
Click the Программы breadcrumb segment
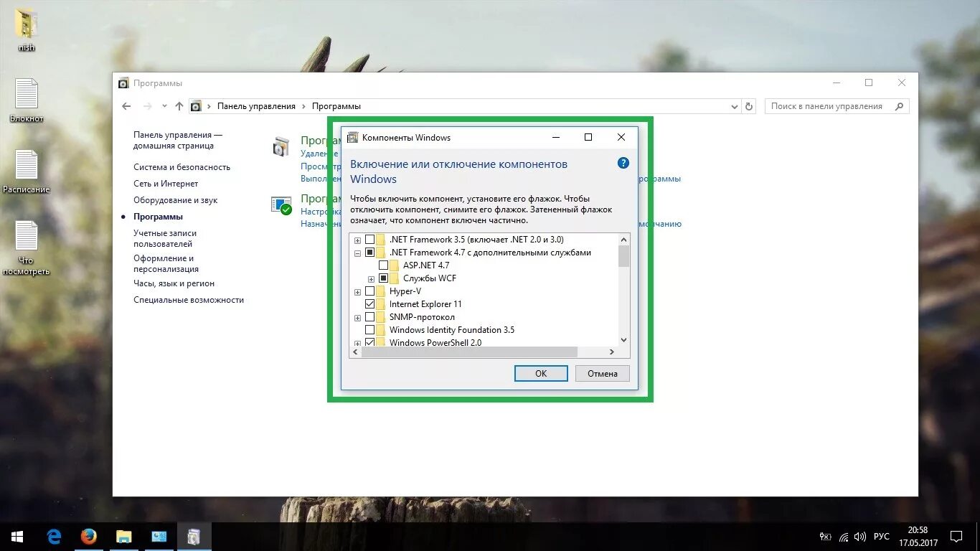coord(336,106)
